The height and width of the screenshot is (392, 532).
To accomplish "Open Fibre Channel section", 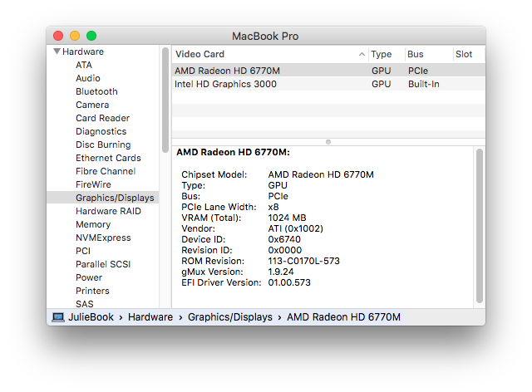I will click(x=106, y=171).
